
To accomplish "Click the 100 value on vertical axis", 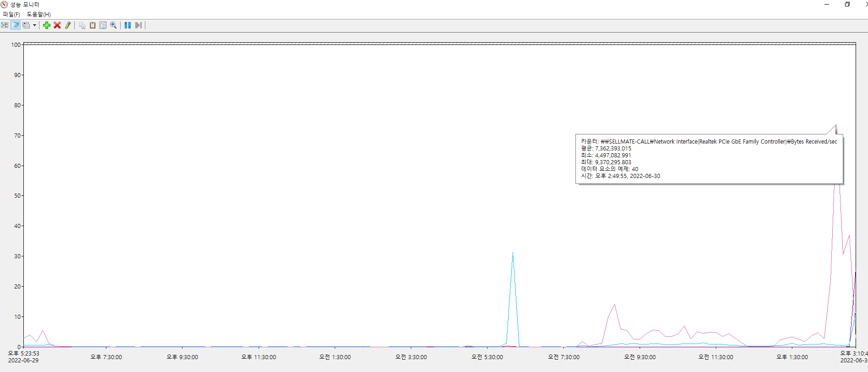I will (x=16, y=44).
